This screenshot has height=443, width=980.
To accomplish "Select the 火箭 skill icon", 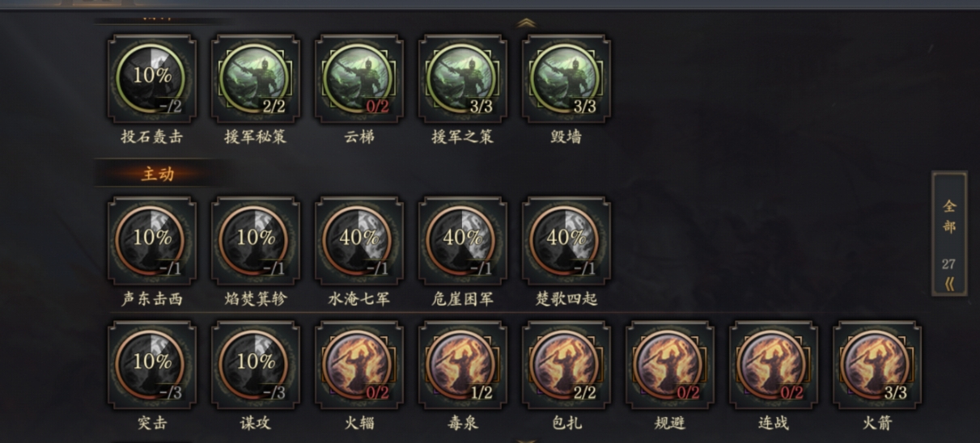I will (877, 365).
